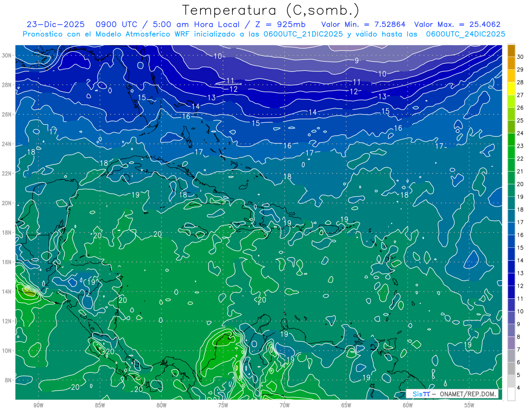The height and width of the screenshot is (411, 532).
Task: Select the date text "23-Dic-2025"
Action: [x=56, y=24]
